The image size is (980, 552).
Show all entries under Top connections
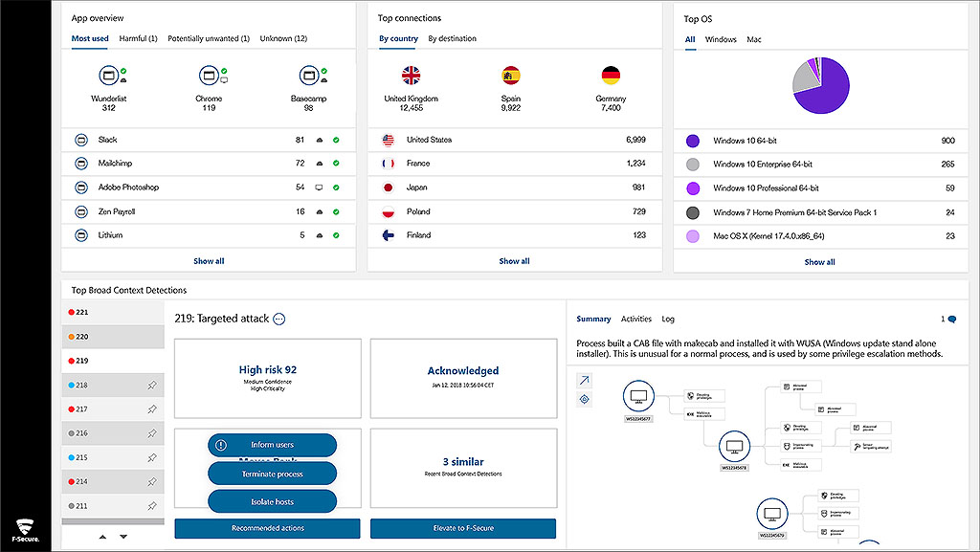[x=514, y=261]
